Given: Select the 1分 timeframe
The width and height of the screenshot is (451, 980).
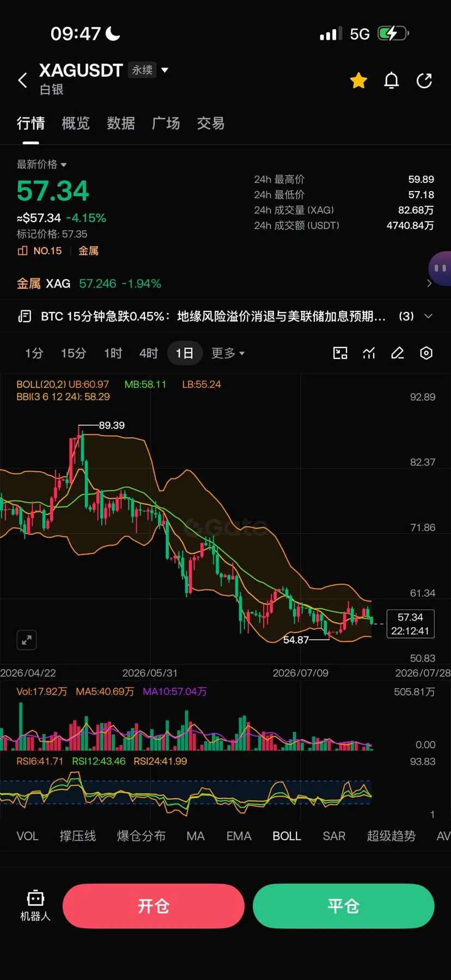Looking at the screenshot, I should tap(34, 353).
